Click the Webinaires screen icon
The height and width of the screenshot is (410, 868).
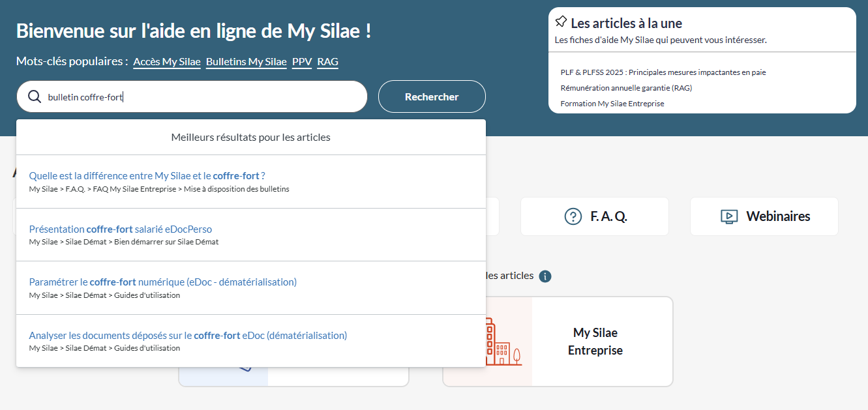tap(729, 216)
